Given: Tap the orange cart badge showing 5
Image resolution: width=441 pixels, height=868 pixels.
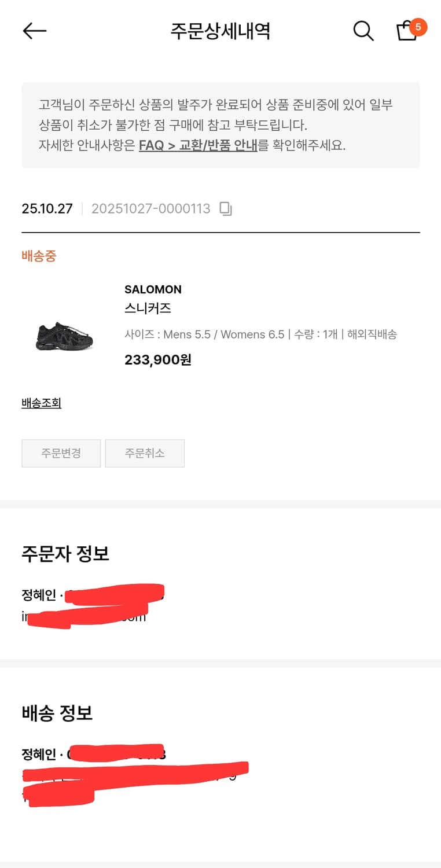Looking at the screenshot, I should (418, 27).
